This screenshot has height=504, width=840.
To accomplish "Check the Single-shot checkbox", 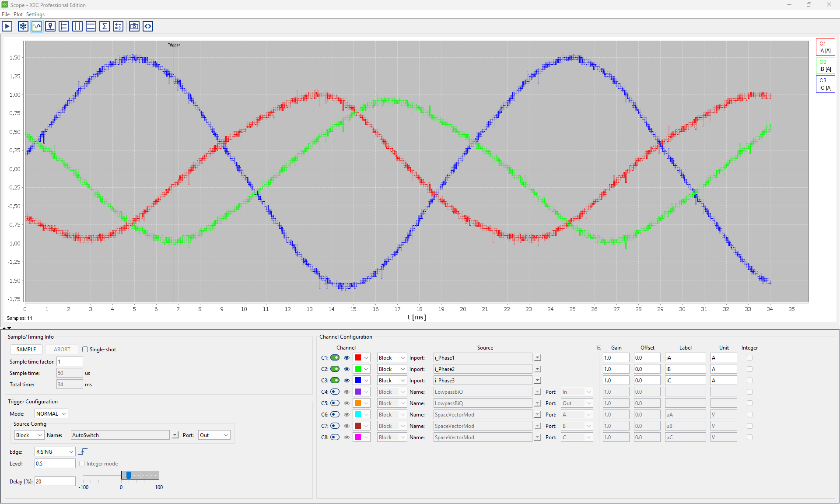I will tap(85, 350).
